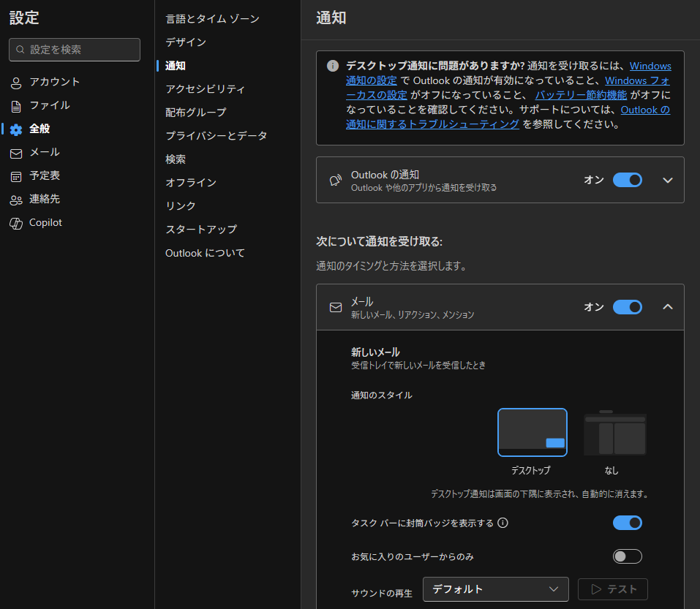Open the サウンドの再生 デフォルト dropdown
Viewport: 700px width, 609px height.
pos(495,589)
